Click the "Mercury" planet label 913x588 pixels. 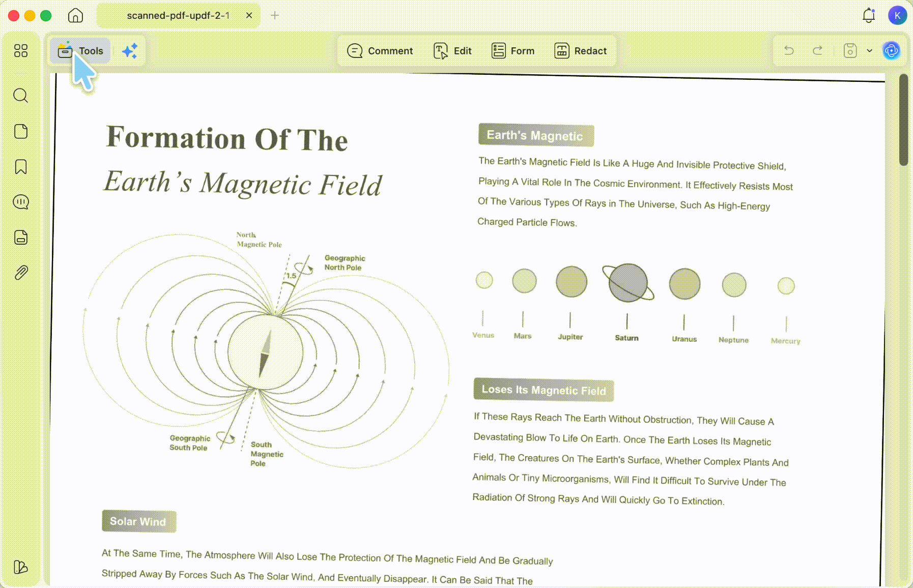coord(785,341)
